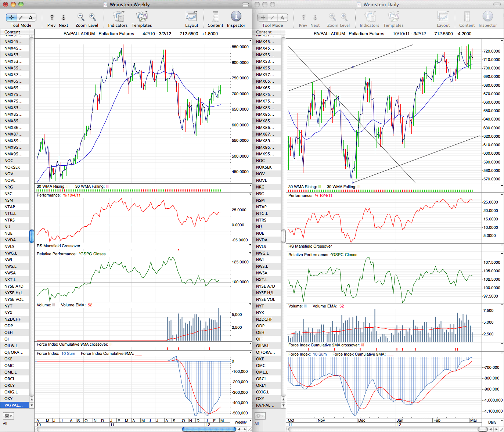Pick the text annotation tool in Weekly window

click(x=31, y=17)
